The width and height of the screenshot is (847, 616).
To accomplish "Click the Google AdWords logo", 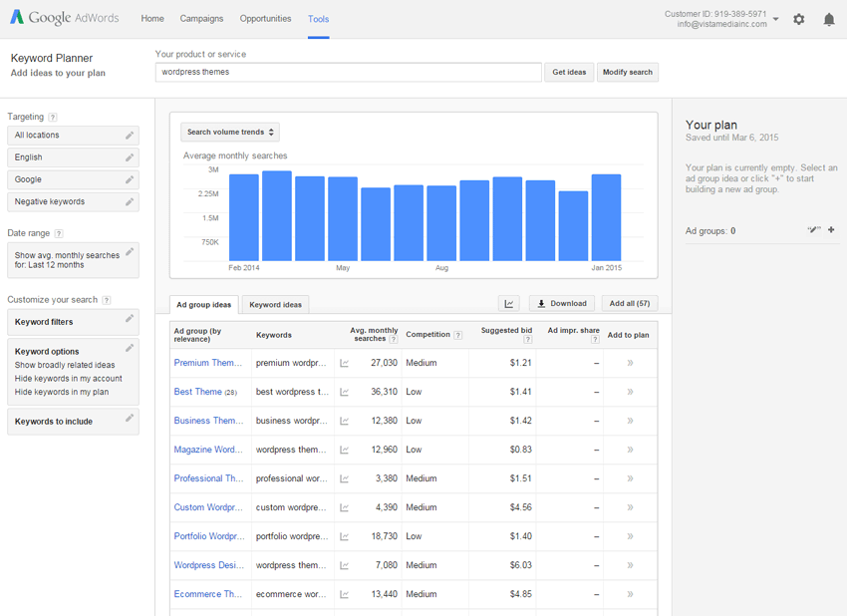I will [x=65, y=18].
